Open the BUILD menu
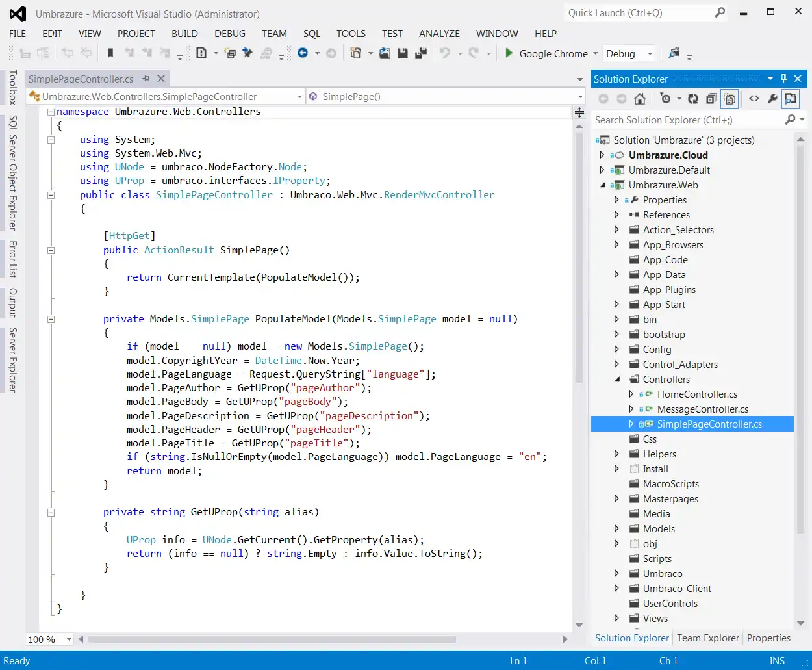 tap(184, 33)
